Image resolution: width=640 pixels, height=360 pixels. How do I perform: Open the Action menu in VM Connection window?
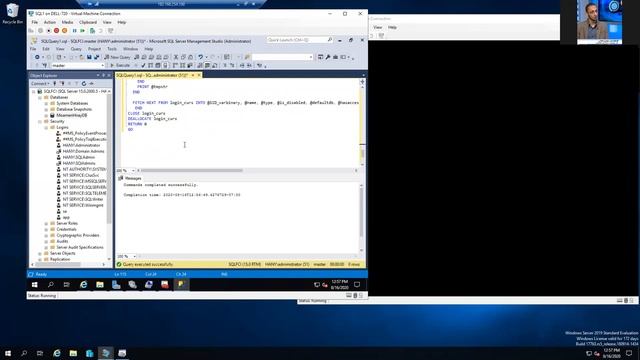click(x=50, y=22)
